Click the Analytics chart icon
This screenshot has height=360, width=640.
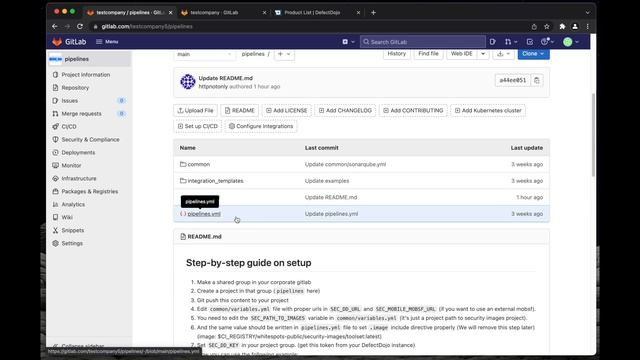tap(55, 204)
